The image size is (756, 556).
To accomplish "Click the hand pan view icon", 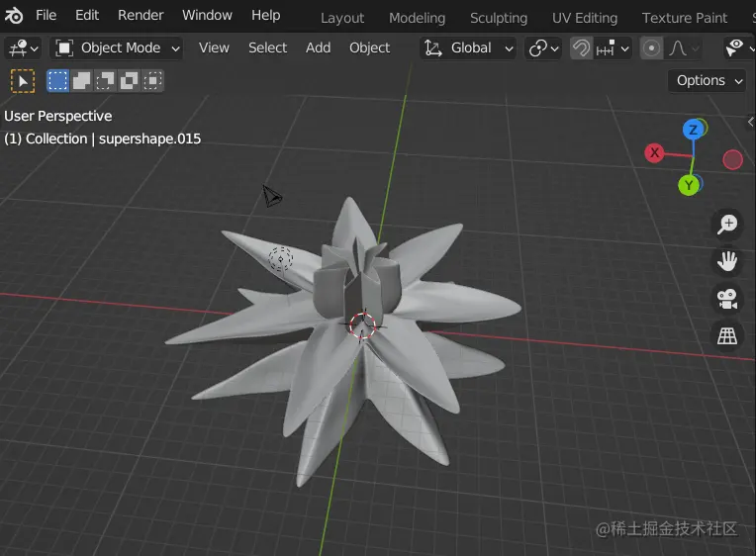I will coord(727,261).
